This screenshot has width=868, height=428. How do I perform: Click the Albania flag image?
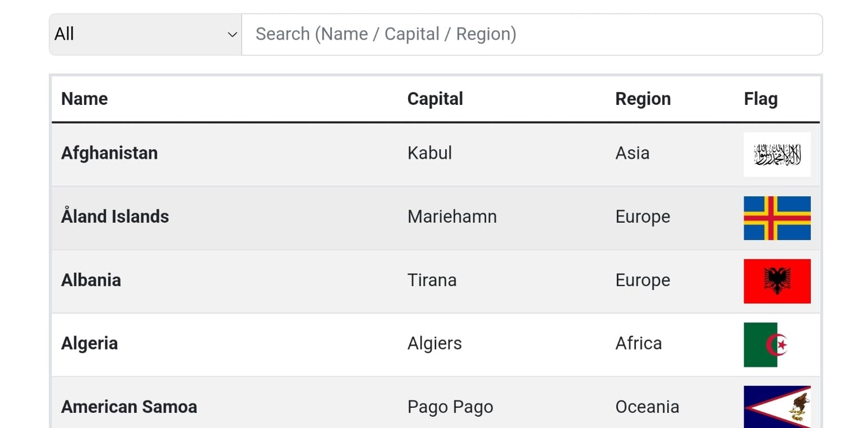[777, 281]
